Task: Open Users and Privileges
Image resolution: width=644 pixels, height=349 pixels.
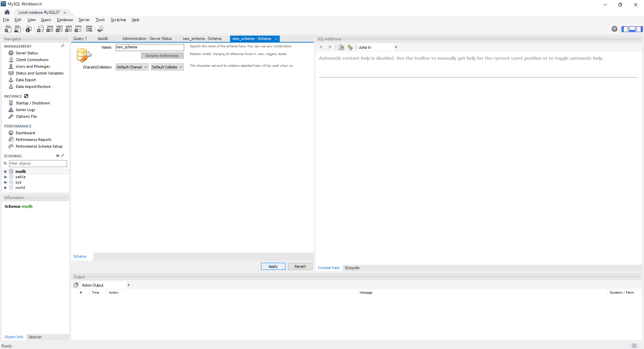Action: 33,66
